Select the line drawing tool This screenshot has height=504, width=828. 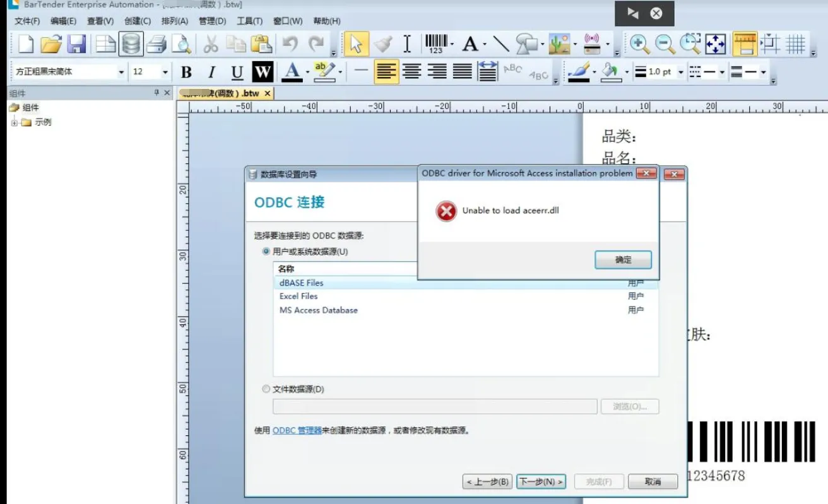point(501,44)
